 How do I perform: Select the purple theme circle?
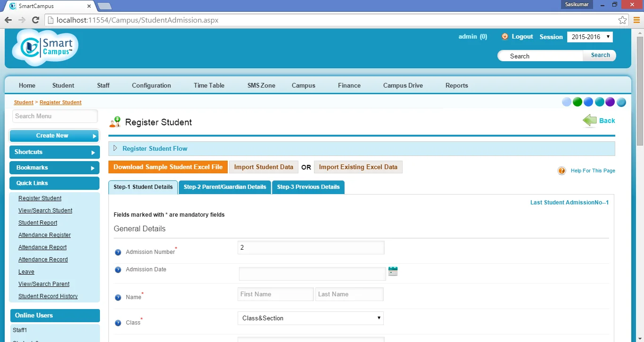point(610,102)
